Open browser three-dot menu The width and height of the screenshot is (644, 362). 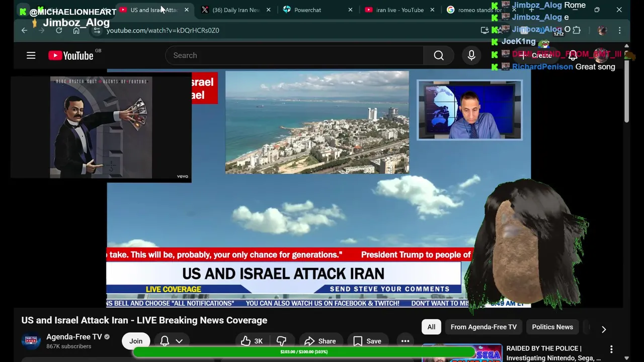point(619,30)
